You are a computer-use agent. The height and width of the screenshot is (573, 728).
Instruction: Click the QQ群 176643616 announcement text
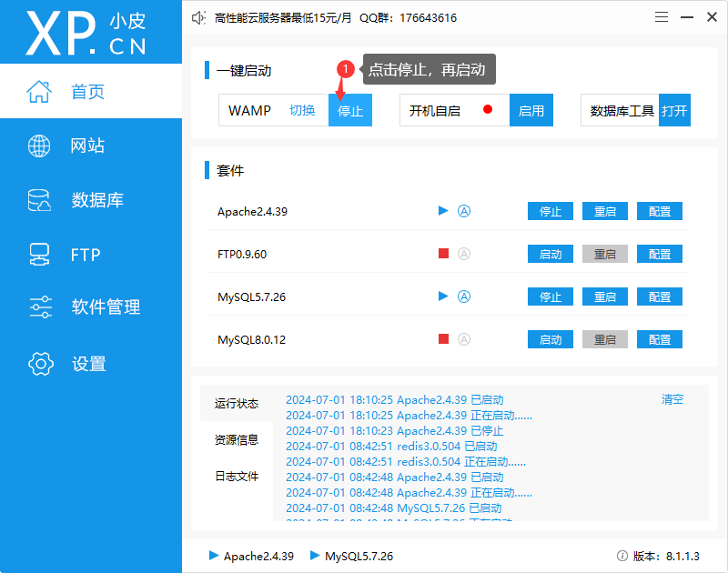(408, 17)
